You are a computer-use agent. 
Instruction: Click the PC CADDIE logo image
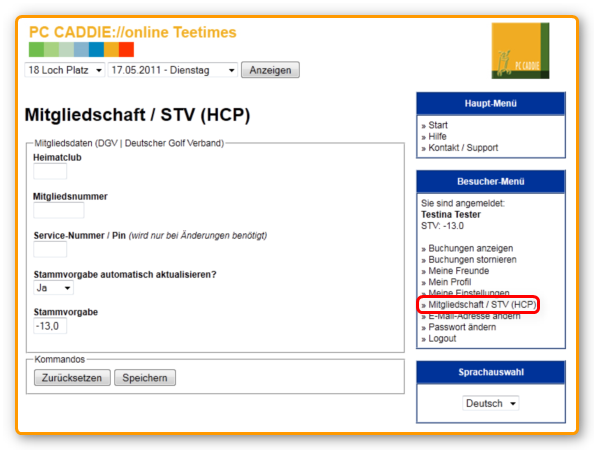[x=520, y=51]
